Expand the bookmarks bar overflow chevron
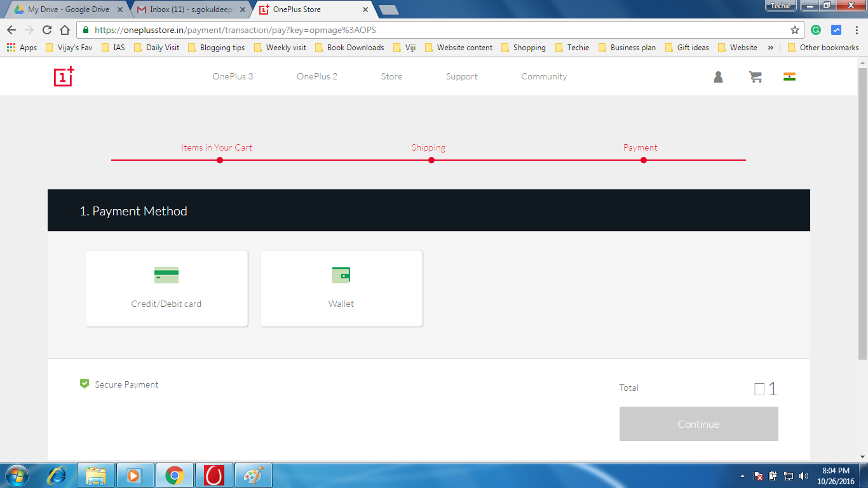868x488 pixels. point(771,48)
